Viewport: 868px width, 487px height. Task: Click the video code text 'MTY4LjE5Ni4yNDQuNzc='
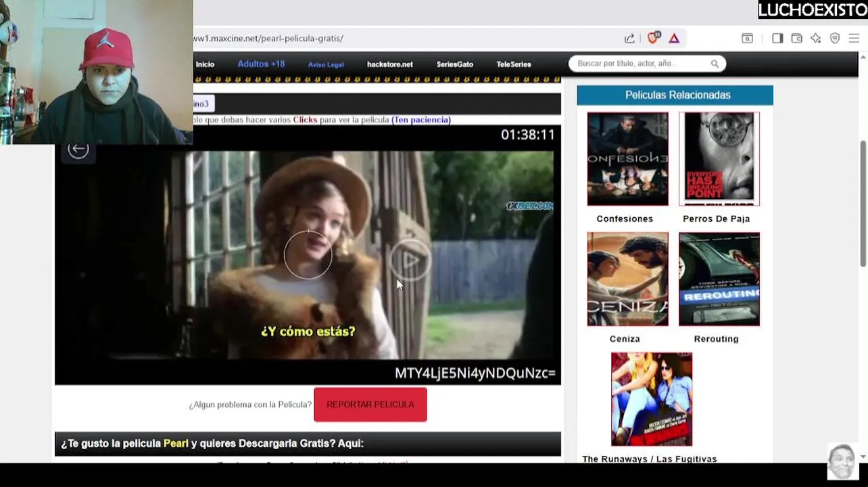click(x=475, y=373)
